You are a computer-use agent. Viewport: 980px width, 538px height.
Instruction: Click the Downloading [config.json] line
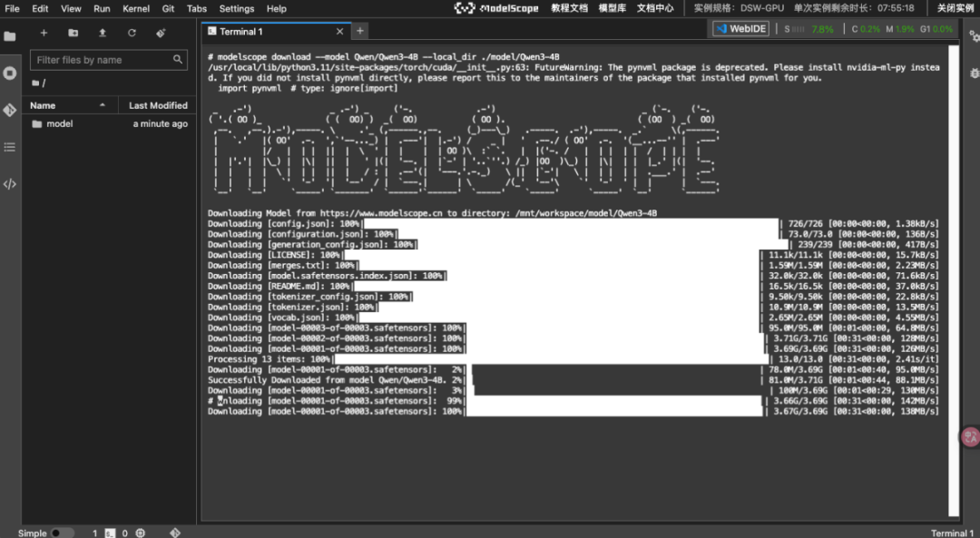[573, 224]
